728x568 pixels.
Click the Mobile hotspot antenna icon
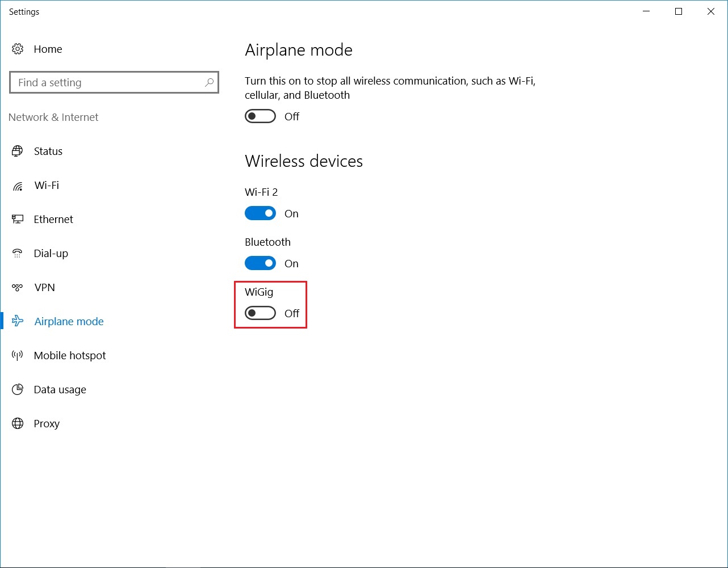pos(18,355)
